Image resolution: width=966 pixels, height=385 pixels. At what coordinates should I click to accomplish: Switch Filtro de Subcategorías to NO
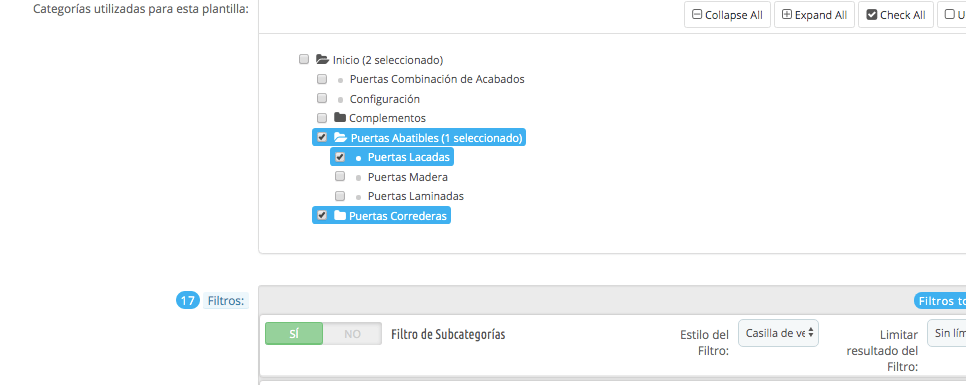pos(352,334)
